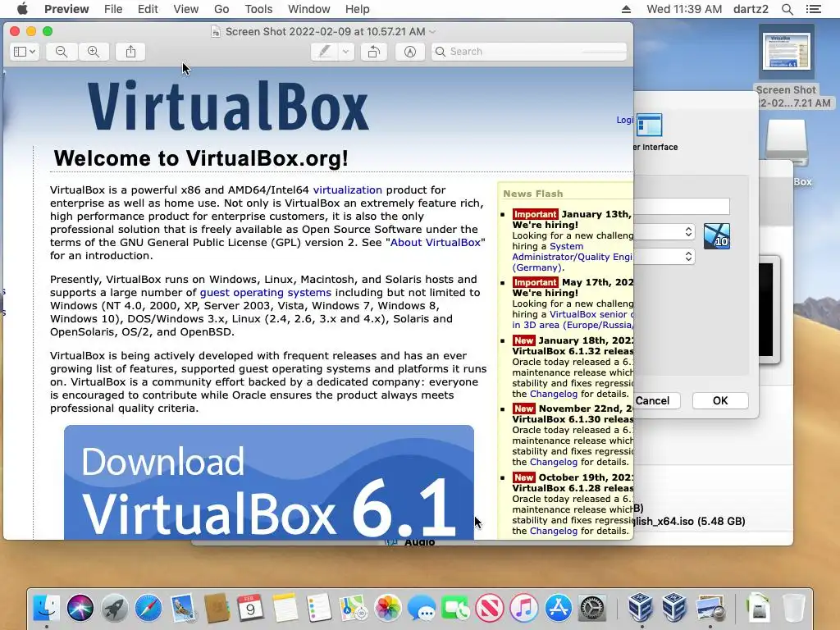Click the Changelog link under the 6.1.28 release
The image size is (840, 630).
(554, 531)
